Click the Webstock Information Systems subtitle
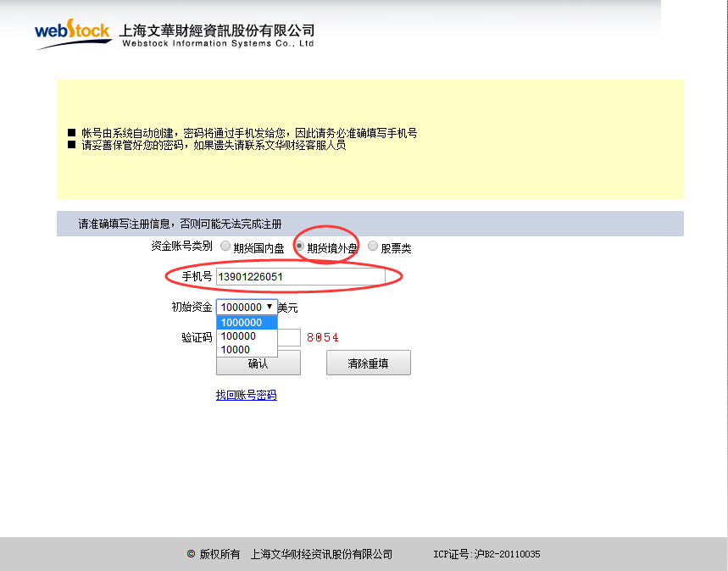 (x=218, y=44)
